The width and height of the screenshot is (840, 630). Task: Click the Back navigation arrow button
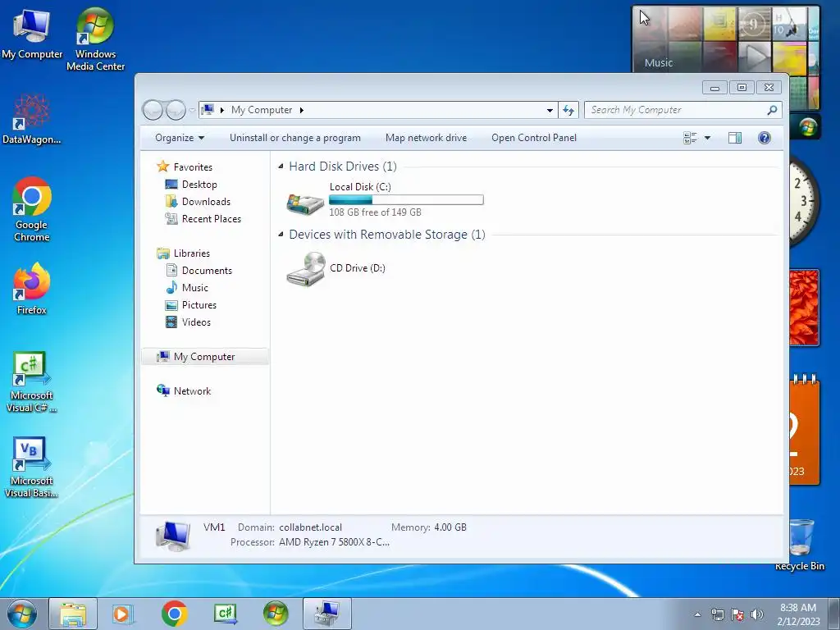(153, 110)
